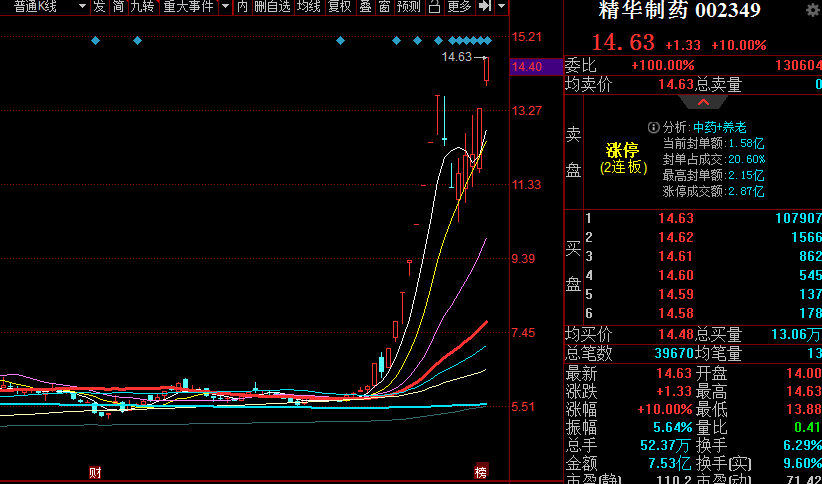Click the 发 toolbar button
This screenshot has width=822, height=484.
(x=99, y=7)
